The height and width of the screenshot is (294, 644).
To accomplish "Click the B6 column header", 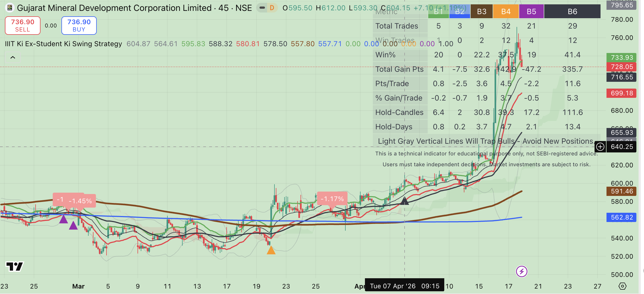I will point(572,11).
